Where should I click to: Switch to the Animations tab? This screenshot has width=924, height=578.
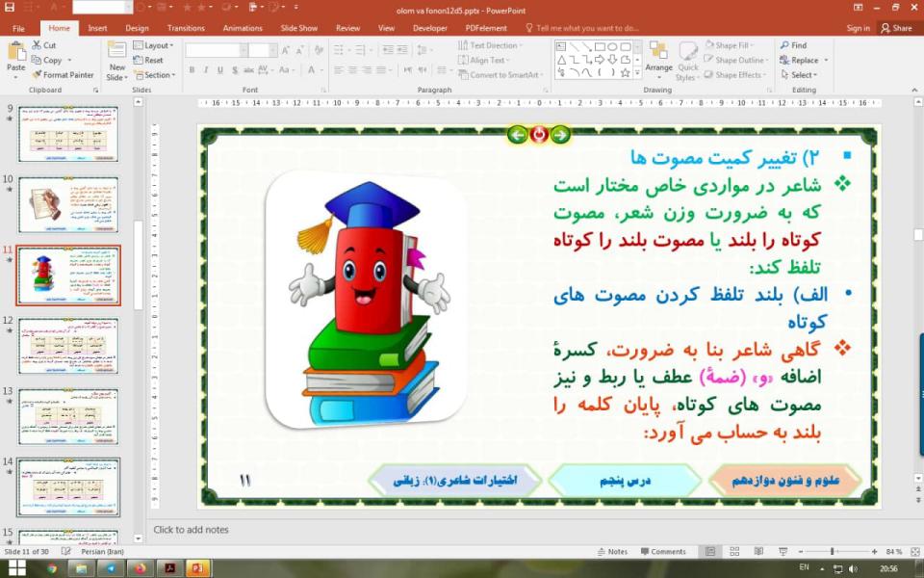click(243, 28)
